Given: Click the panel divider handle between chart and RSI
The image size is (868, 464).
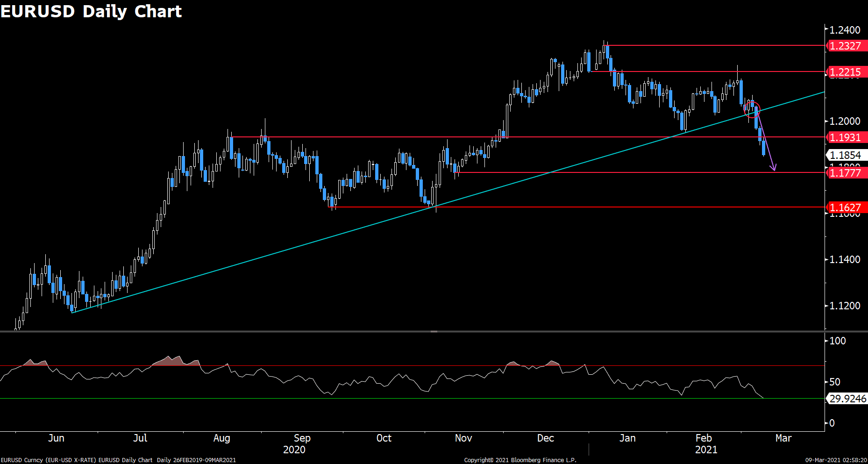Looking at the screenshot, I should [x=434, y=331].
